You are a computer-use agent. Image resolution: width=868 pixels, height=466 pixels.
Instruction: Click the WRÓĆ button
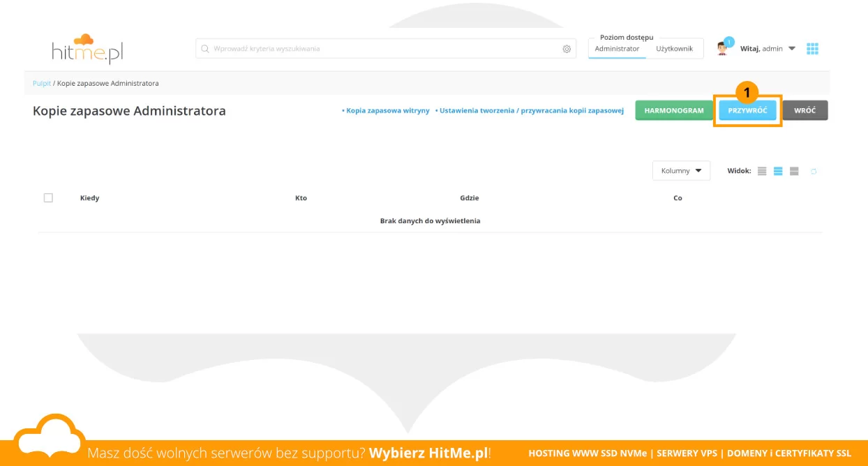pos(805,110)
